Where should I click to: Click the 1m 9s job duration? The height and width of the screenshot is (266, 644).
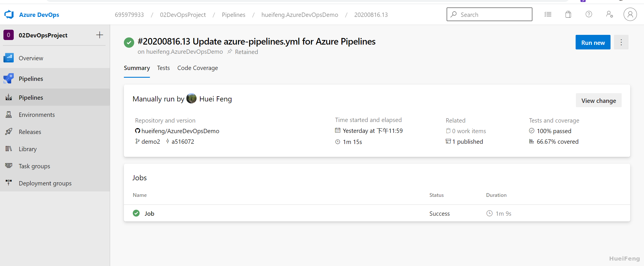pyautogui.click(x=503, y=213)
